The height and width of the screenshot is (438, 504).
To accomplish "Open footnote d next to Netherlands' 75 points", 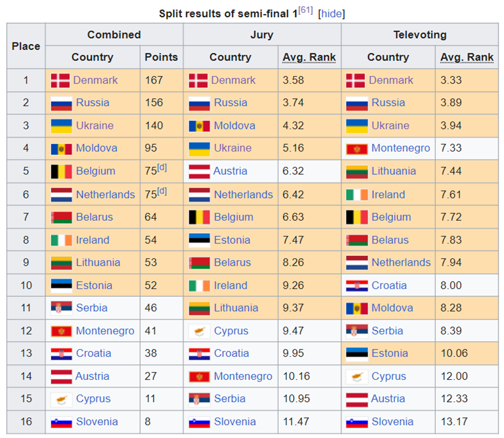I will [x=162, y=191].
